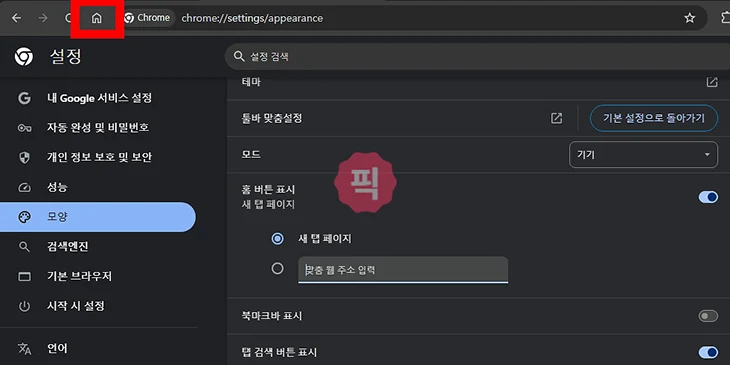Click the translate icon beside 언어

[24, 348]
